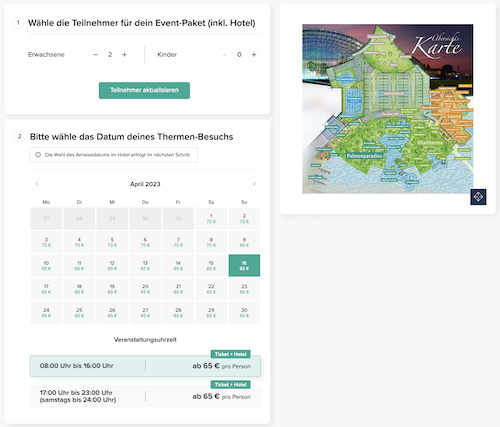Select the 17:00 Uhr bis 23:00 Uhr slot
The width and height of the screenshot is (500, 427).
tap(145, 396)
